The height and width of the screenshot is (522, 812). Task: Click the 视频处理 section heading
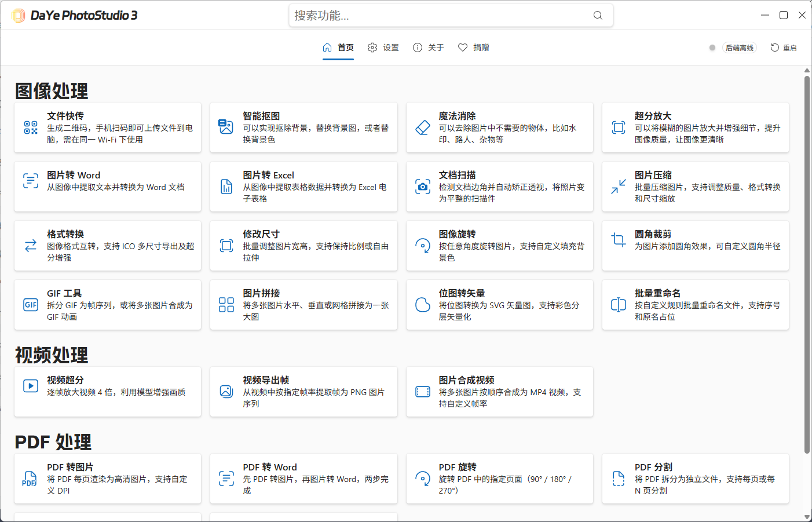[52, 355]
